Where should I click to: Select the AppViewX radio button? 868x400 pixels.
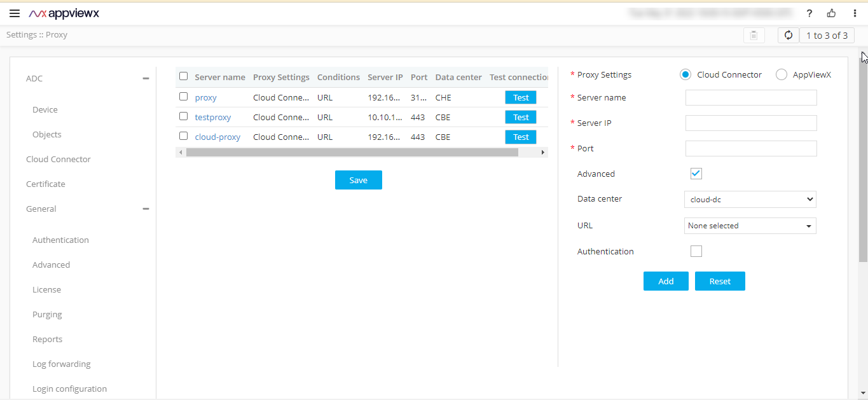tap(782, 75)
